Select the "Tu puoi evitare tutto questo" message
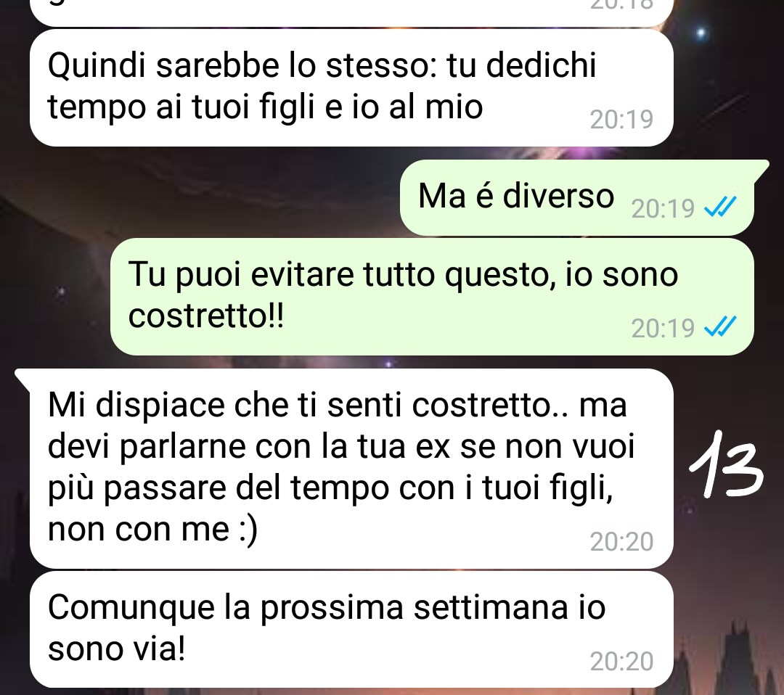The image size is (784, 695). 432,297
